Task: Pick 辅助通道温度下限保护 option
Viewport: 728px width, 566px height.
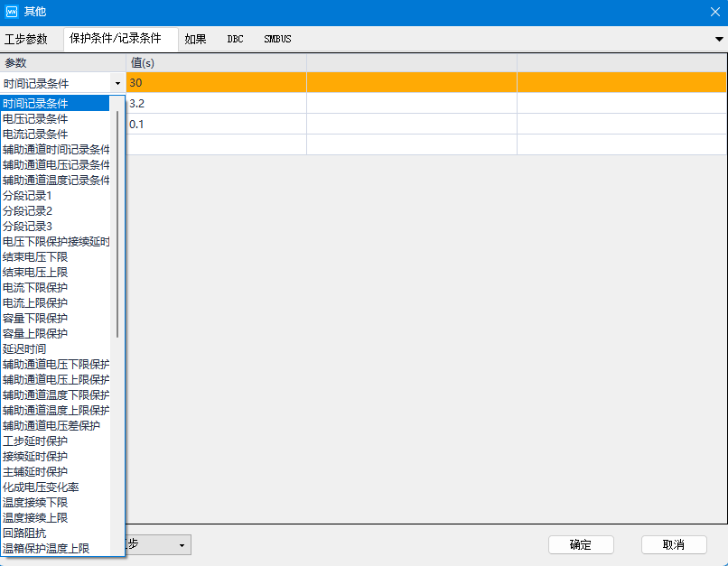Action: click(55, 394)
